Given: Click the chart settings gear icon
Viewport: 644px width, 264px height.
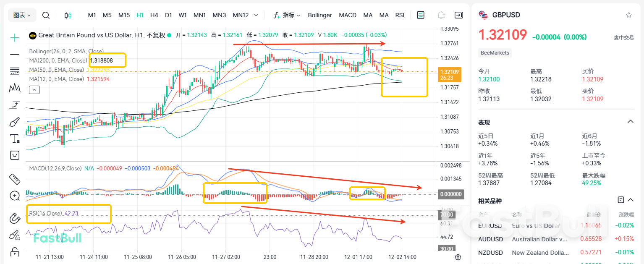Looking at the screenshot, I should pyautogui.click(x=458, y=257).
